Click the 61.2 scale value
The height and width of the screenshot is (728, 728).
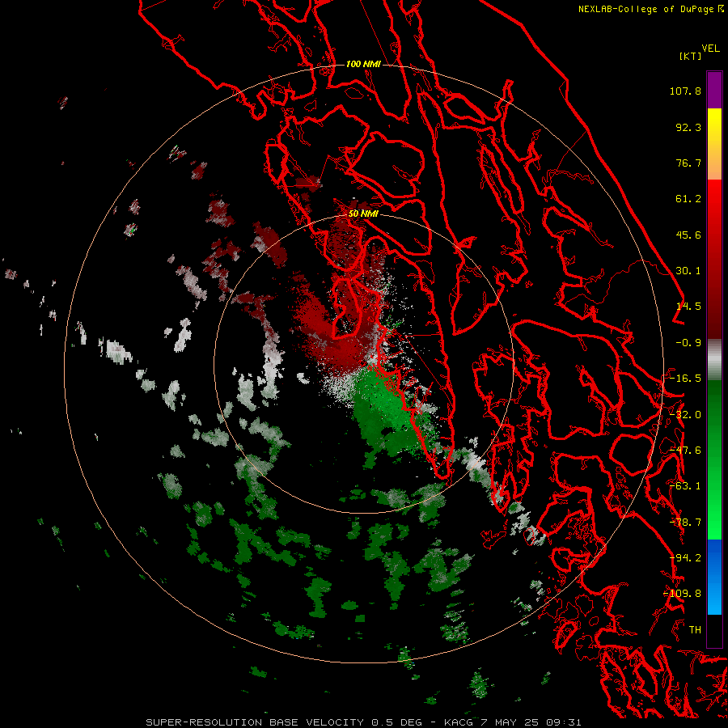[688, 199]
